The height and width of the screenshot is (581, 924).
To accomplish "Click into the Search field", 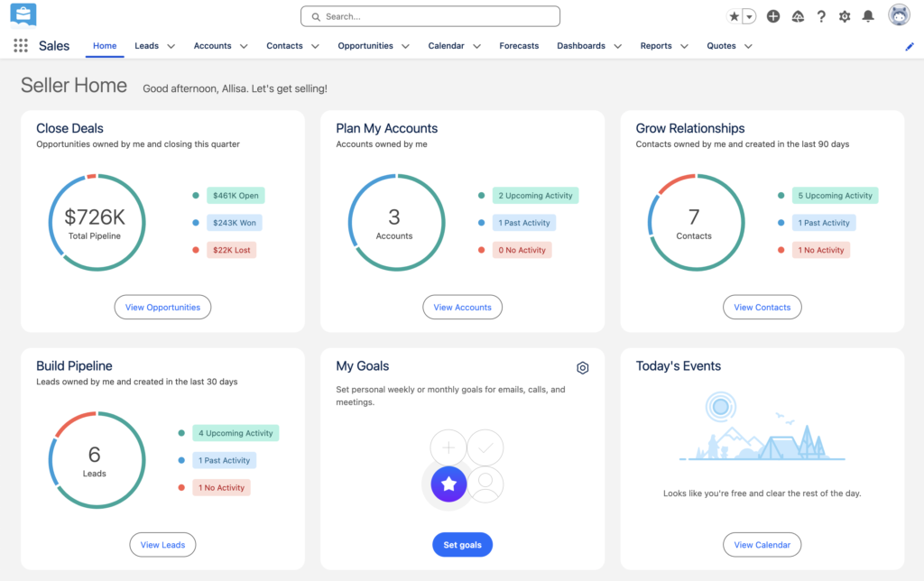I will click(x=430, y=16).
